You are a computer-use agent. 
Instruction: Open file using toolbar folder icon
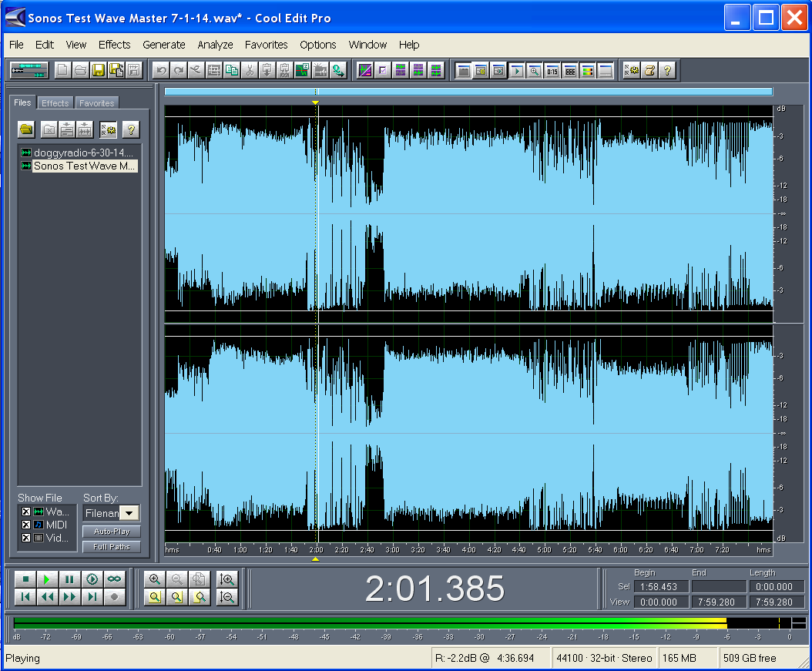[x=80, y=70]
